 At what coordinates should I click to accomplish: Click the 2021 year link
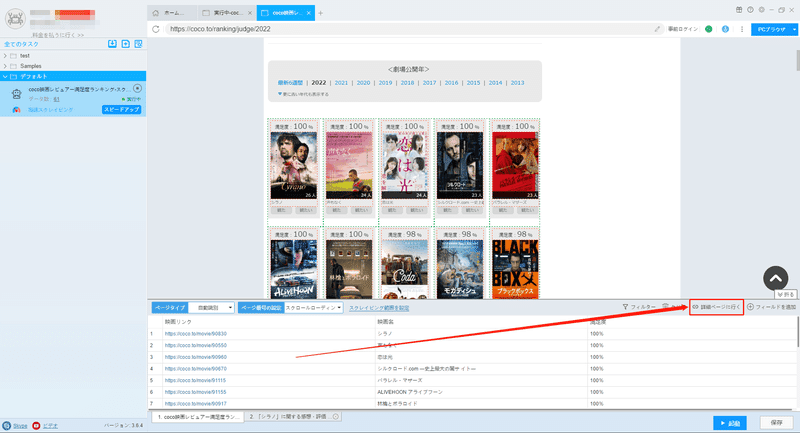click(x=341, y=83)
